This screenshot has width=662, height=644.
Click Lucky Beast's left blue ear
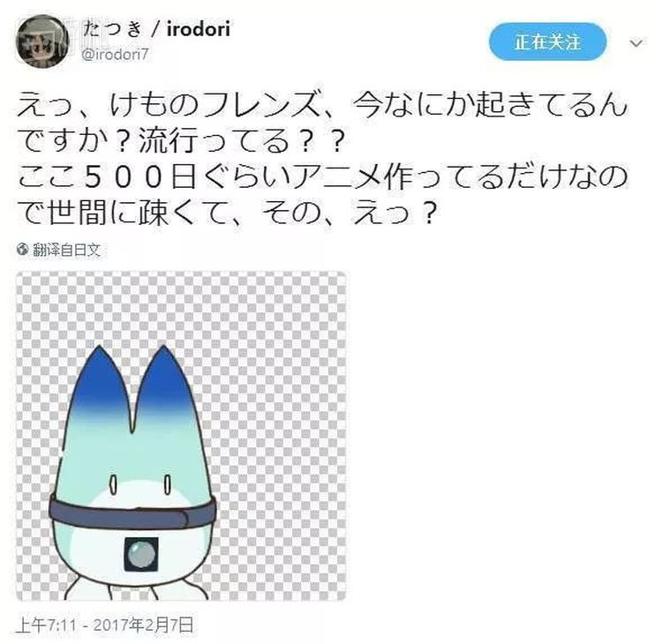click(99, 384)
